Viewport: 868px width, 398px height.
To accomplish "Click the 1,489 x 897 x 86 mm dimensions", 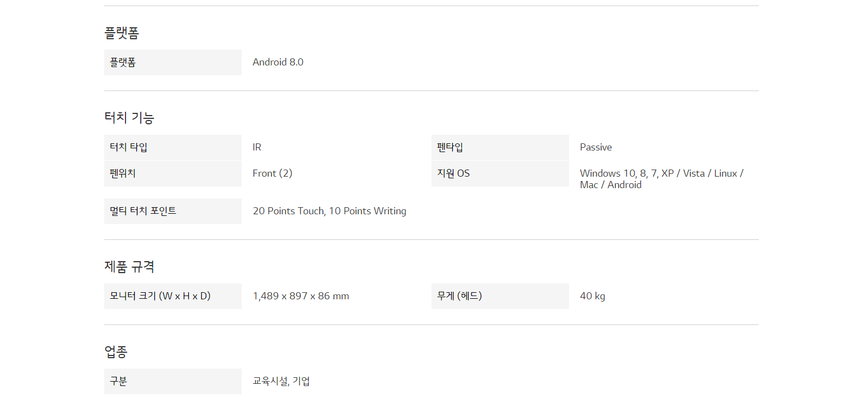I will 301,296.
